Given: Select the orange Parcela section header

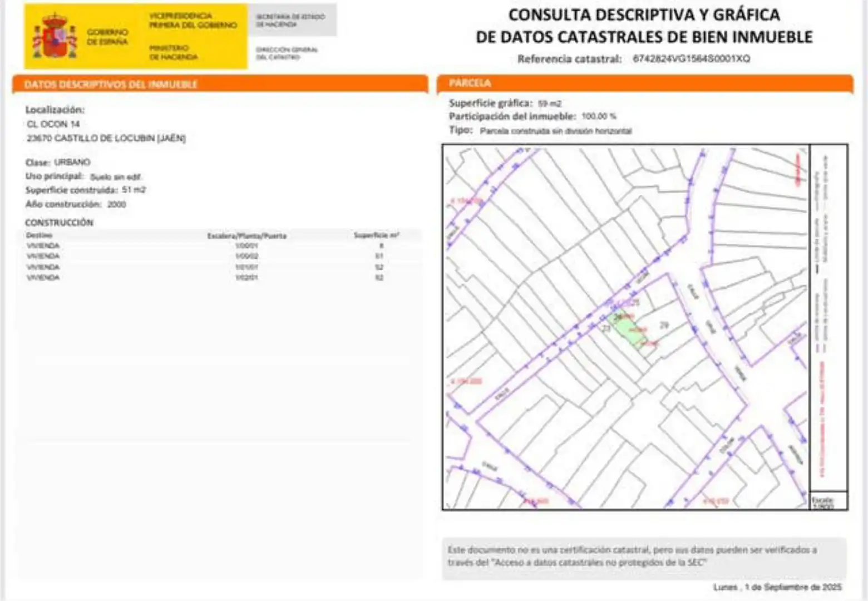Looking at the screenshot, I should coord(645,83).
